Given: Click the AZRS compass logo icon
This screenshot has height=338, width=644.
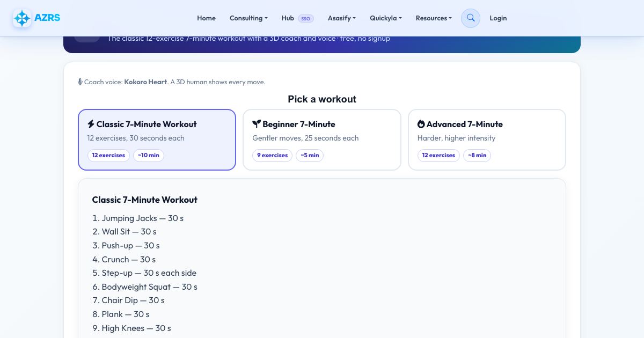Looking at the screenshot, I should [x=22, y=18].
